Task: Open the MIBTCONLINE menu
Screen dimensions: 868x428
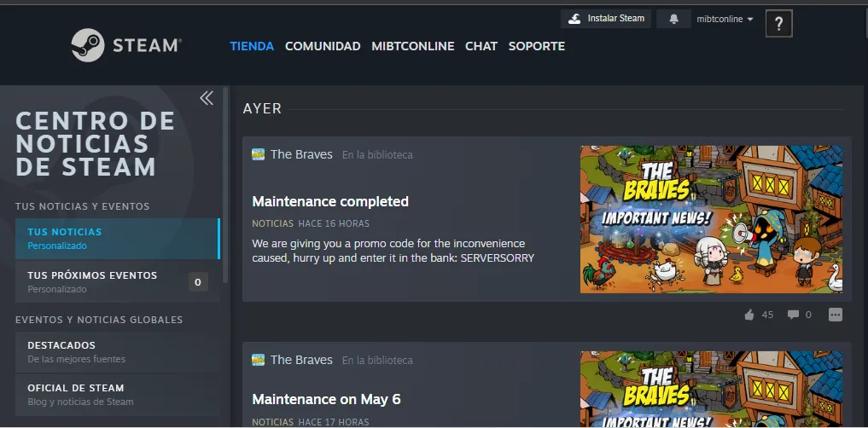Action: pyautogui.click(x=413, y=46)
